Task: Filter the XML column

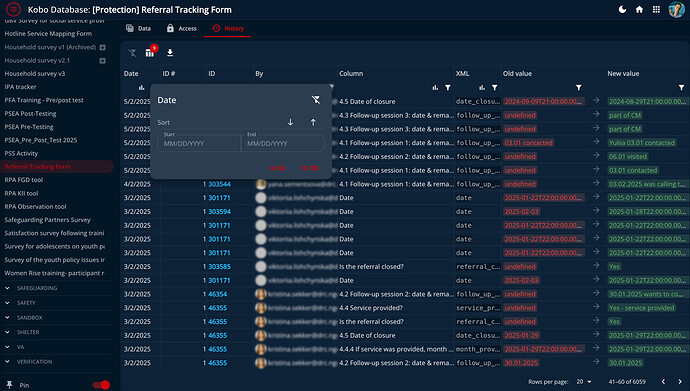Action: (x=495, y=88)
